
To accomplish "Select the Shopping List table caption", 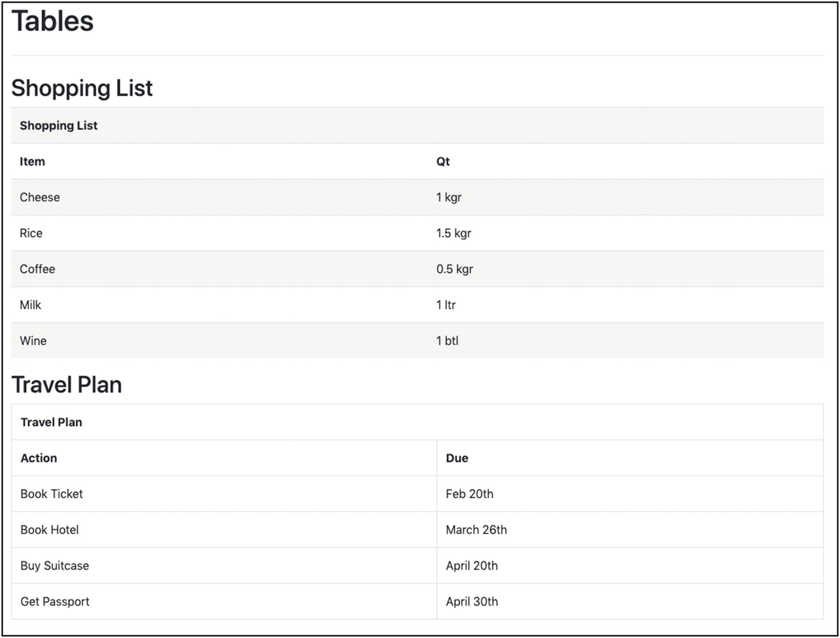I will (58, 126).
